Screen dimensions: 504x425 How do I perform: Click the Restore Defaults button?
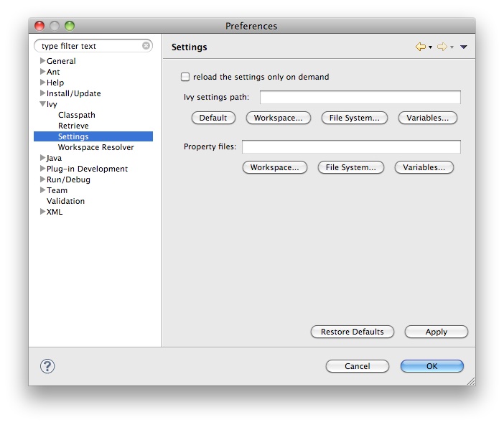coord(353,332)
